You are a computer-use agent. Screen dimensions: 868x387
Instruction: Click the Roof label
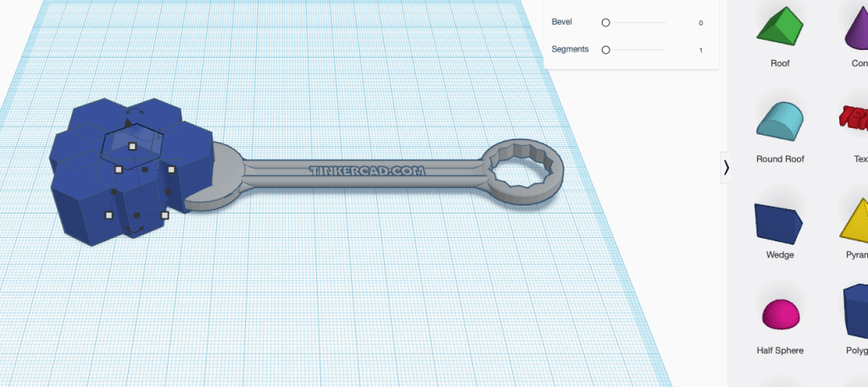(x=780, y=64)
